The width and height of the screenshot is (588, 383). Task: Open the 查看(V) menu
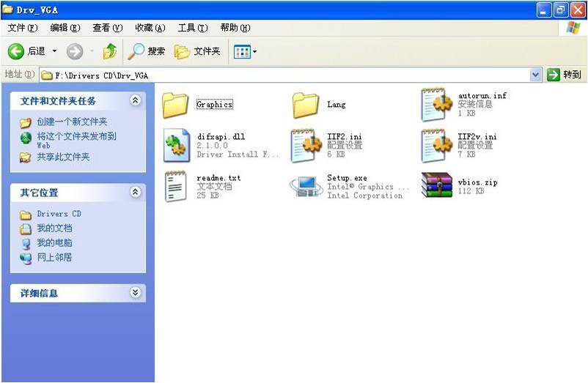coord(107,28)
